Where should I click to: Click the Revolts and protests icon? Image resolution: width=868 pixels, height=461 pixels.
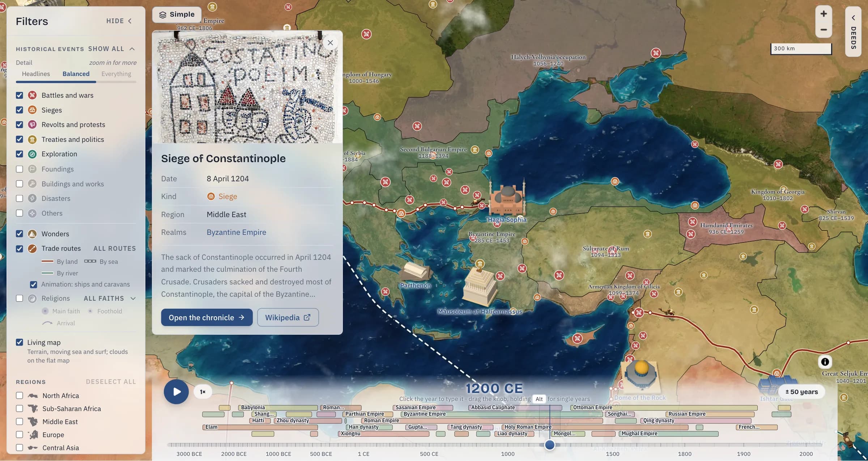(x=32, y=124)
